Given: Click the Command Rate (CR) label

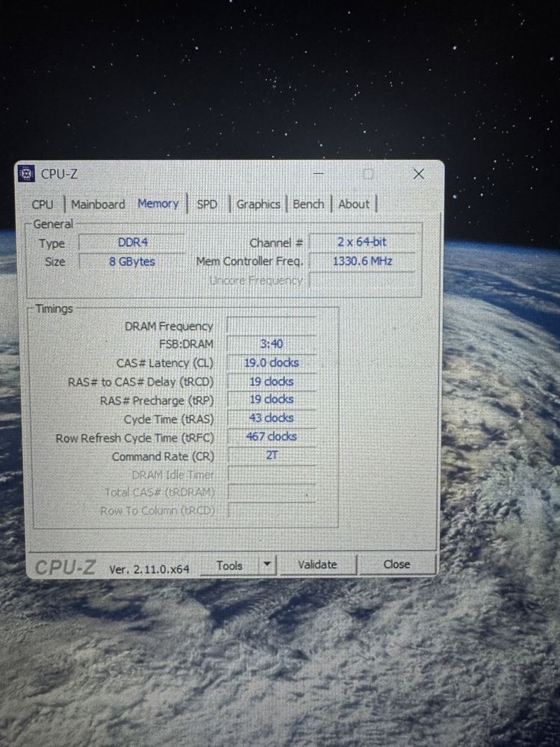Looking at the screenshot, I should tap(163, 456).
